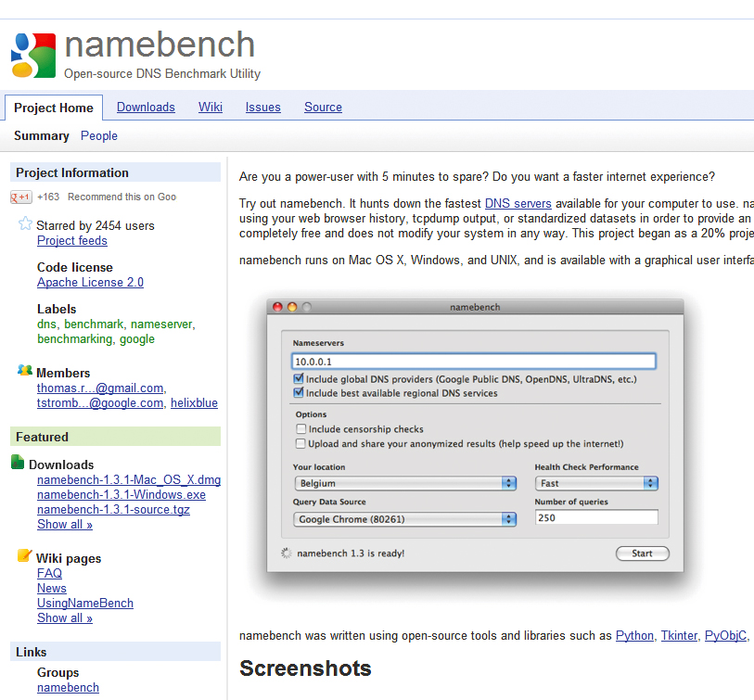
Task: Enable Include censorship checks option
Action: (300, 429)
